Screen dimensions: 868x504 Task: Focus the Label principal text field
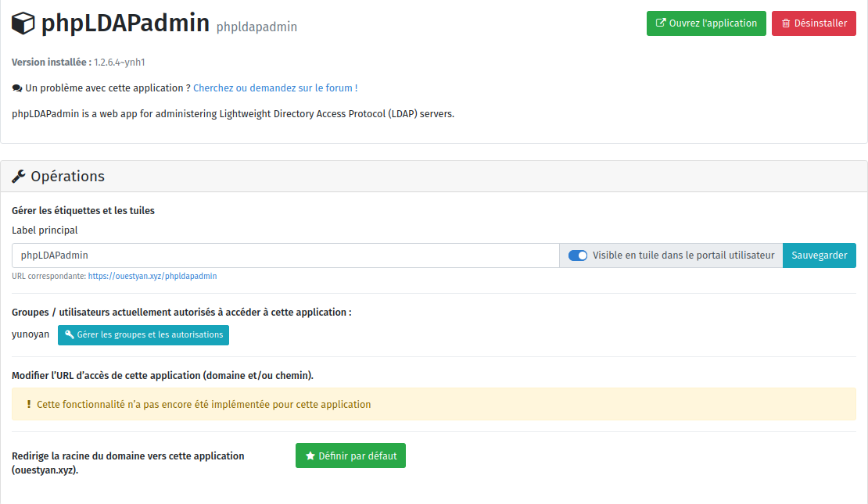pos(285,256)
